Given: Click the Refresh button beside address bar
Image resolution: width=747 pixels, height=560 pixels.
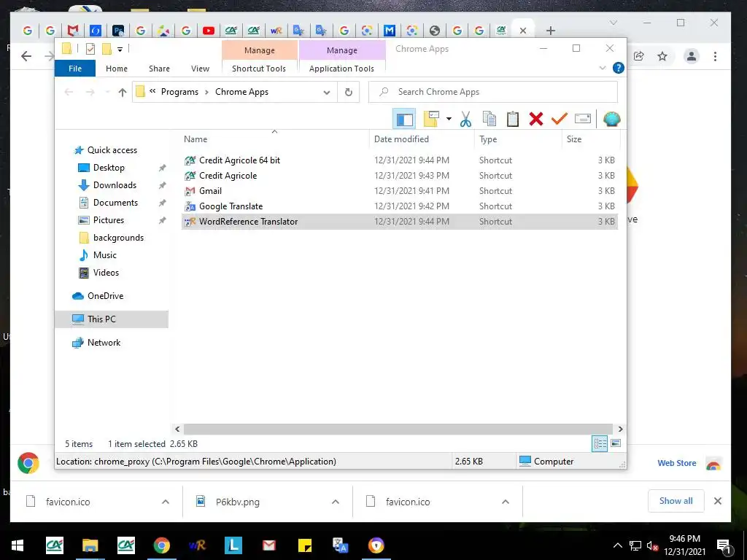Looking at the screenshot, I should [348, 92].
